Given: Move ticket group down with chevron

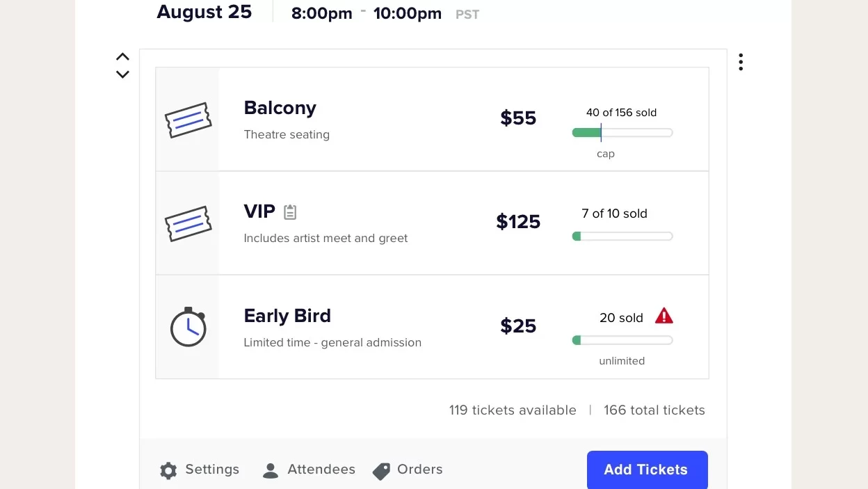Looking at the screenshot, I should click(x=122, y=74).
